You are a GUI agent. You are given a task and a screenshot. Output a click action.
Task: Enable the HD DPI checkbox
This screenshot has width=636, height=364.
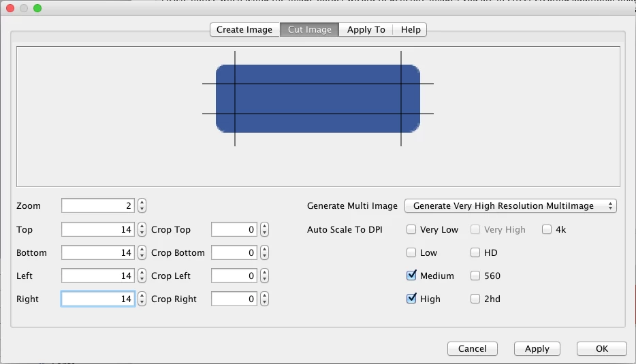[x=475, y=252]
